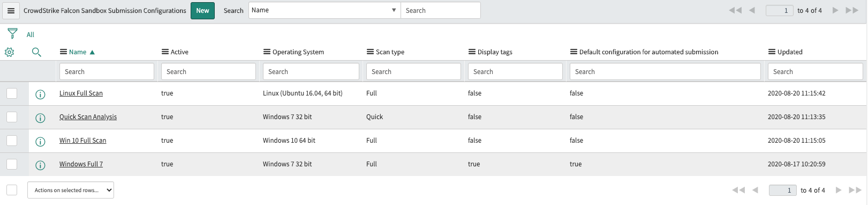Go to previous page, bottom pagination
The width and height of the screenshot is (868, 205).
click(x=755, y=190)
